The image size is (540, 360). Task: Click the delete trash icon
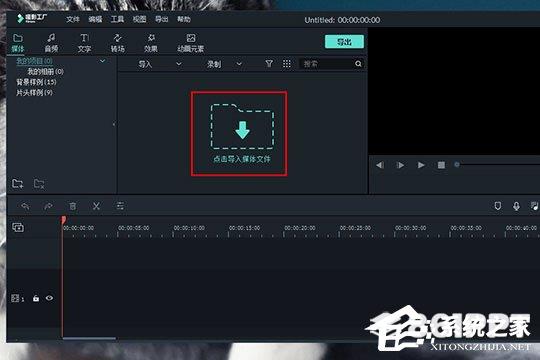(72, 206)
